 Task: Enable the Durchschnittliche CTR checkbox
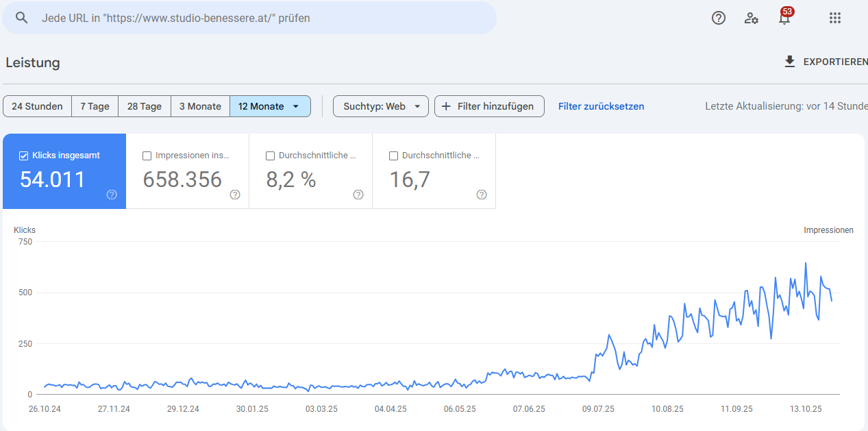click(x=270, y=156)
